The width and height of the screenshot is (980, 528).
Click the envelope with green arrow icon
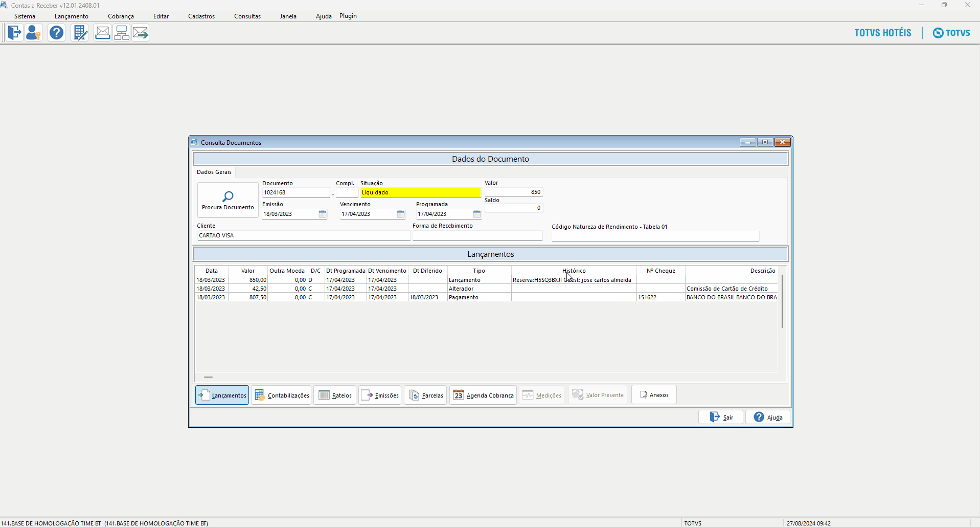141,33
